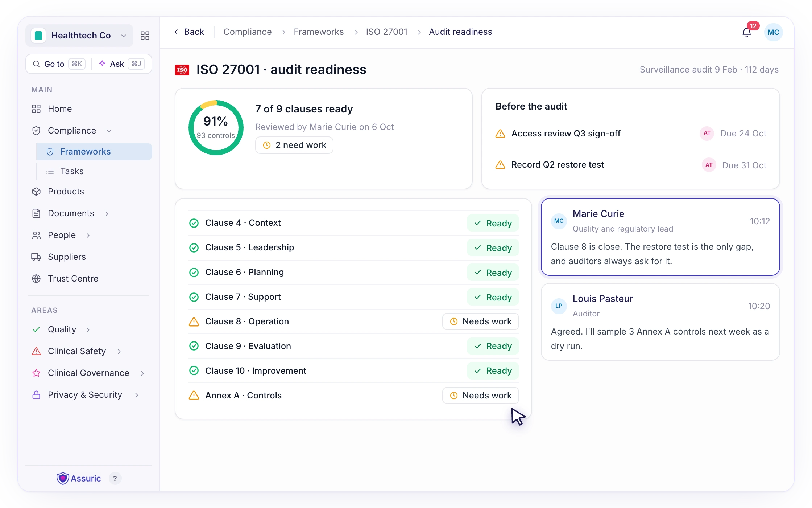Expand the Documents chevron
812x508 pixels.
click(107, 213)
